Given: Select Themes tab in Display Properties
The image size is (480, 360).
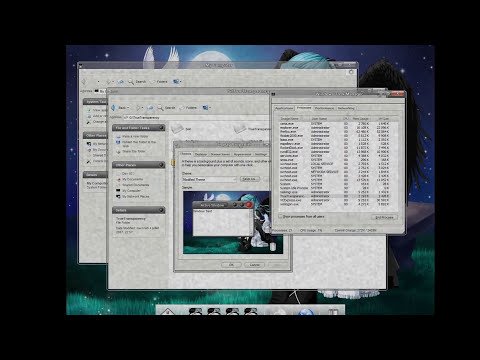Looking at the screenshot, I should [x=186, y=154].
